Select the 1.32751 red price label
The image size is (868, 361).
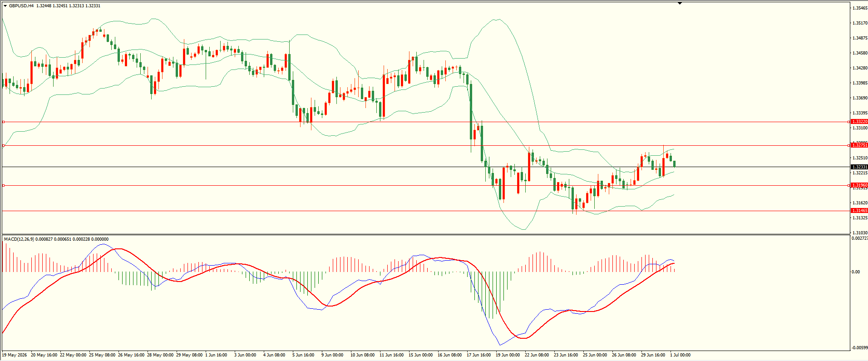(859, 145)
